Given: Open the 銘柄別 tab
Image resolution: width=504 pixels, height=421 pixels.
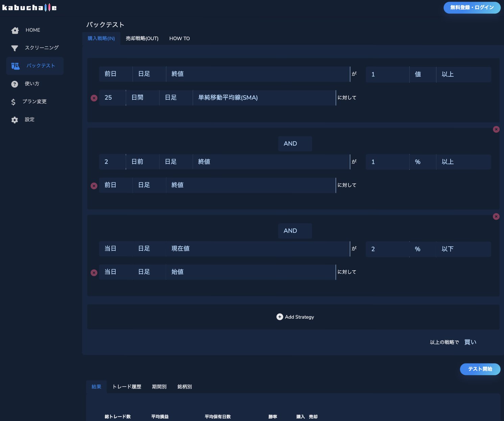Looking at the screenshot, I should click(x=185, y=387).
